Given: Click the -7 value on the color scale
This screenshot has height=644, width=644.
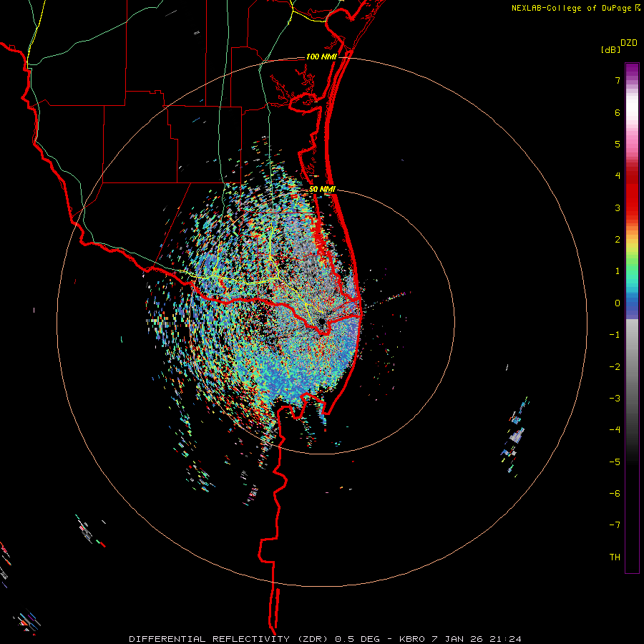Looking at the screenshot, I should [x=615, y=525].
